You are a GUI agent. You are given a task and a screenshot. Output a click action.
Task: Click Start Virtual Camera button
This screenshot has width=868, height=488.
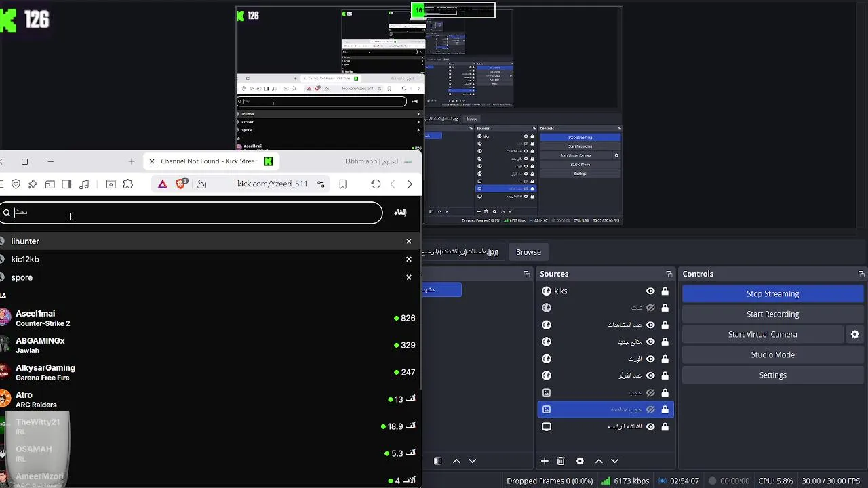coord(762,334)
